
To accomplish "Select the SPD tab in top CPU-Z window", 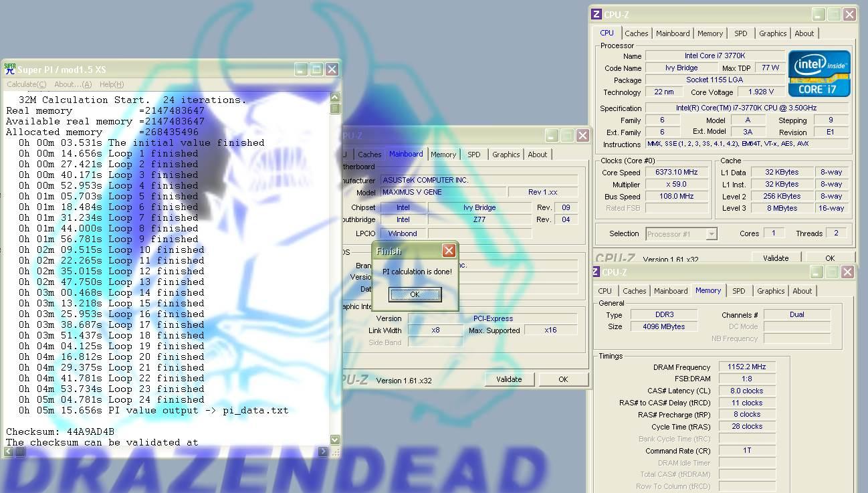I will pos(741,33).
